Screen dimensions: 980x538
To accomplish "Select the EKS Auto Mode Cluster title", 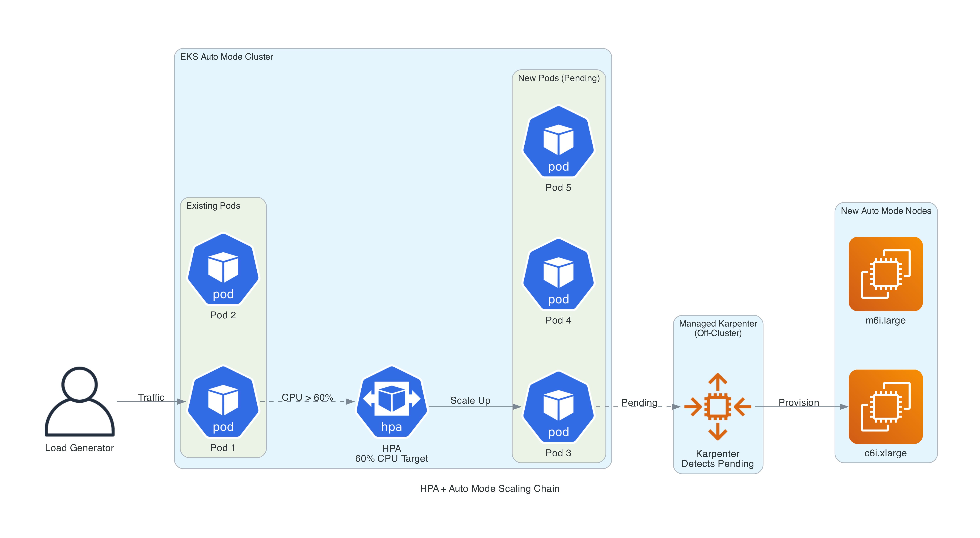I will point(226,57).
